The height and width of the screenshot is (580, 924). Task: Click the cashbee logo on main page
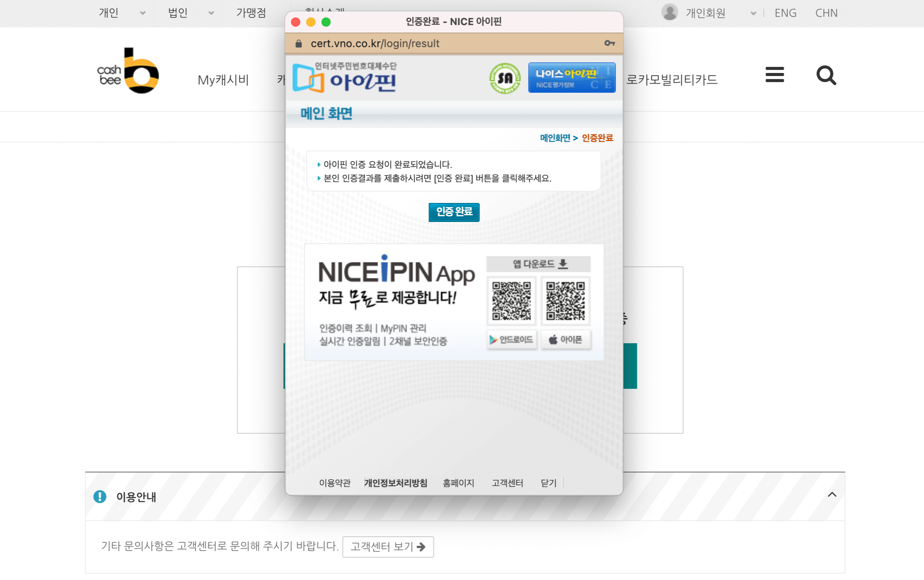[x=128, y=71]
